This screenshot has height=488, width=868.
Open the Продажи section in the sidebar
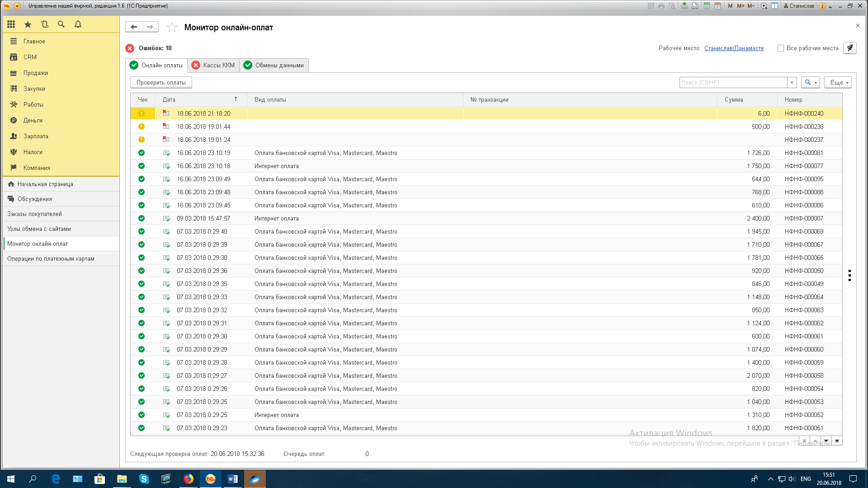point(35,73)
